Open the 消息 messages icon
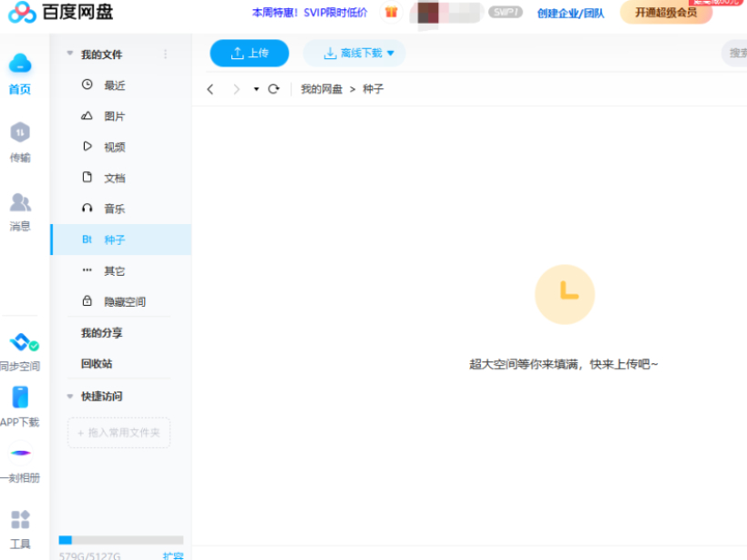 20,202
